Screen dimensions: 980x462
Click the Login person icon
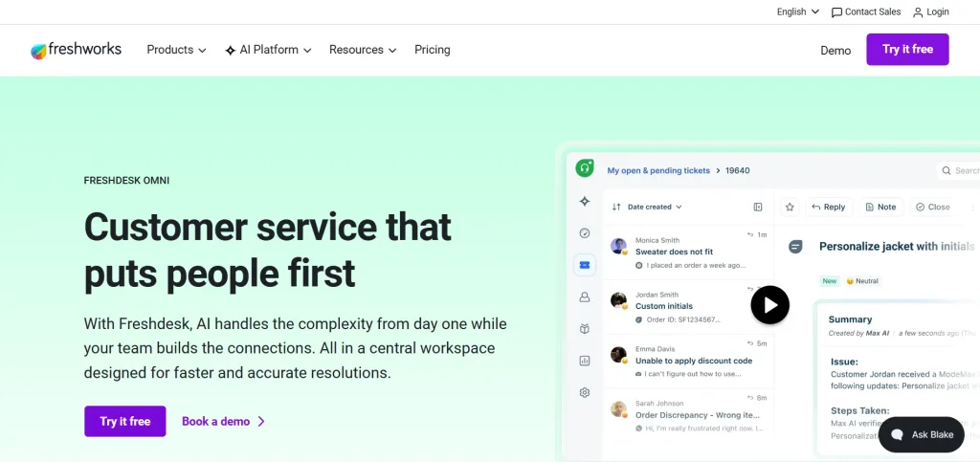coord(918,11)
